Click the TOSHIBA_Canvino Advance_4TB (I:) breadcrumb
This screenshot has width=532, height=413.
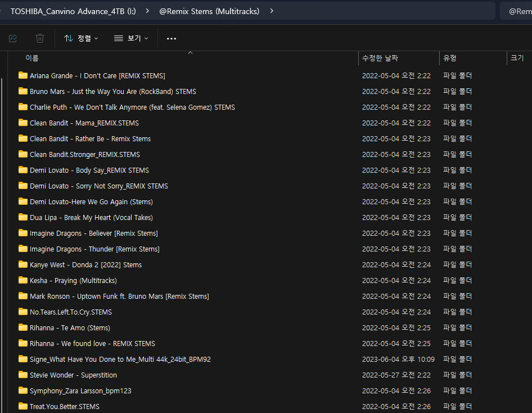[73, 11]
